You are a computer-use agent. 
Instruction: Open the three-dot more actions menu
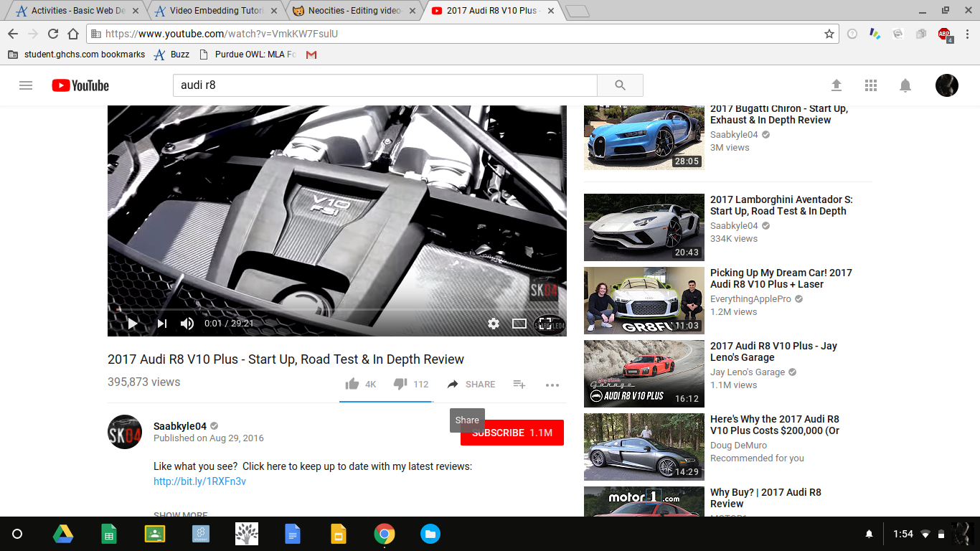coord(552,385)
